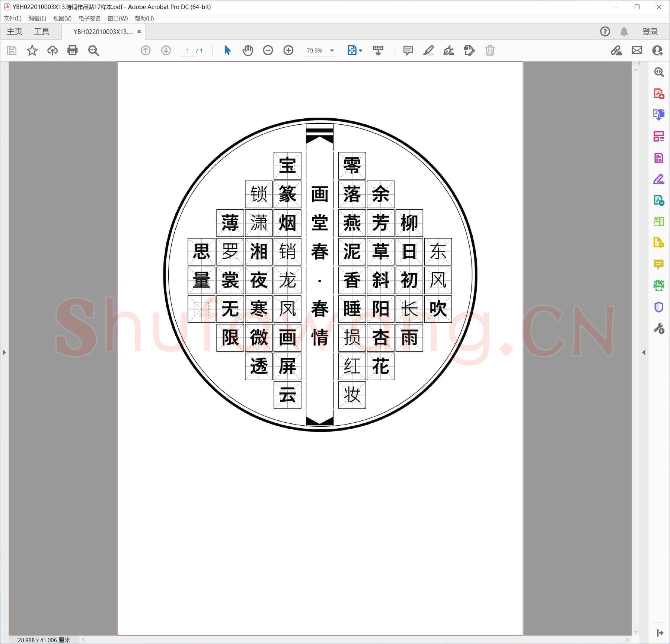Click the upload to cloud icon
This screenshot has height=644, width=670.
[x=52, y=50]
